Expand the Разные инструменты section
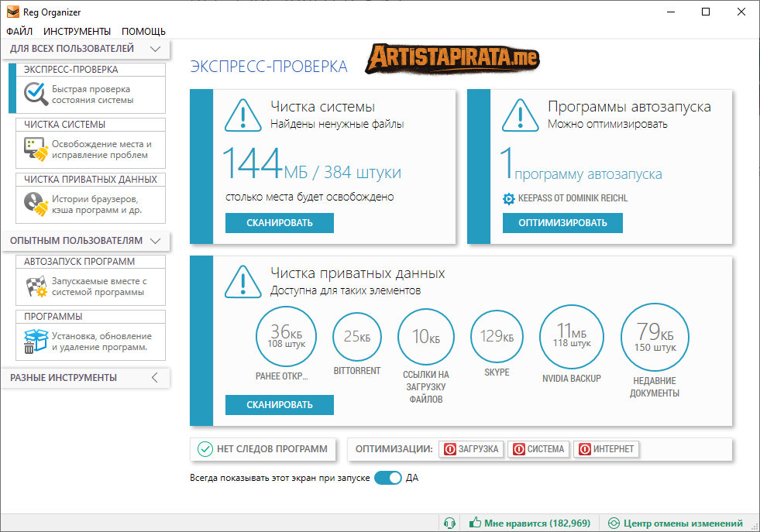 [155, 378]
